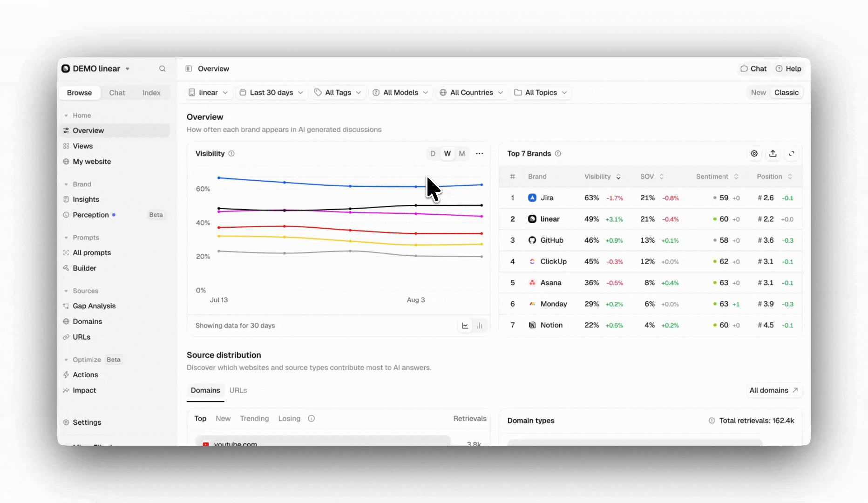Sort table by Position column
This screenshot has height=503, width=868.
coord(774,177)
